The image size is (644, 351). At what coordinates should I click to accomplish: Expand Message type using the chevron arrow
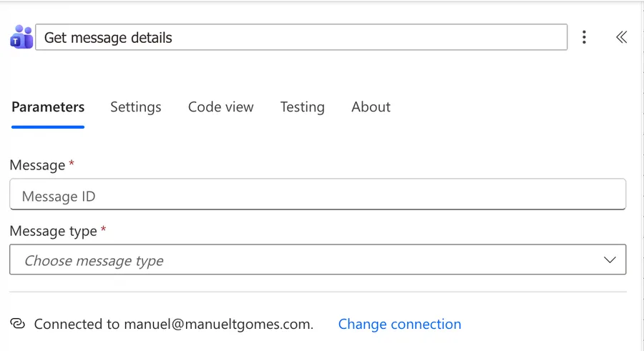click(610, 260)
